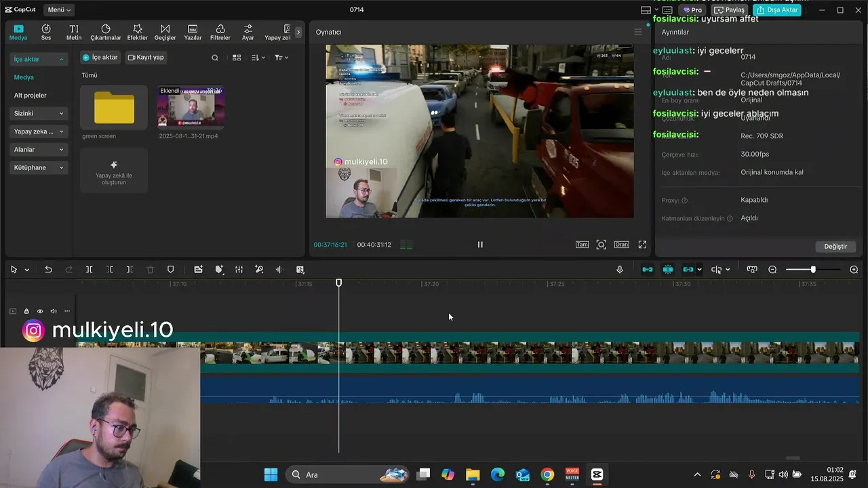The image size is (868, 488).
Task: Choose the select pointer tool
Action: (x=14, y=270)
